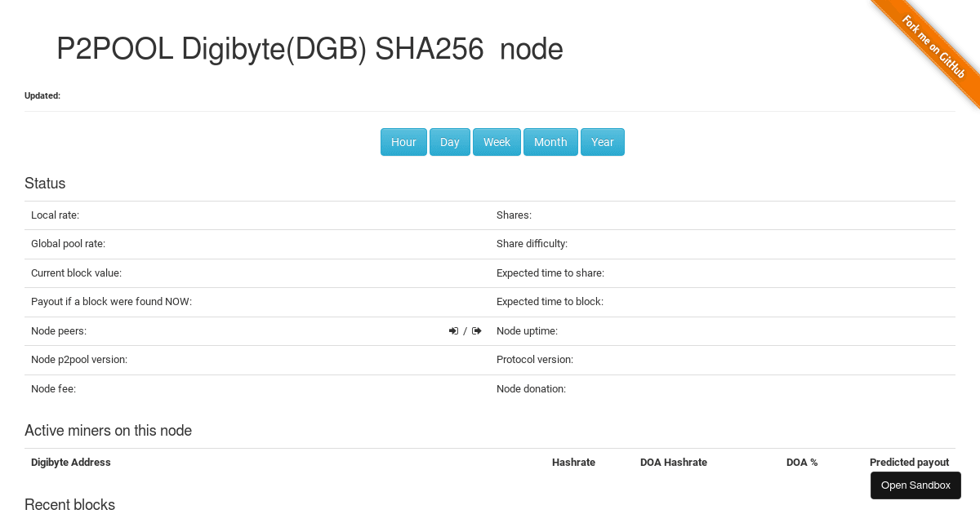
Task: Sort by the Predicted payout column header
Action: [909, 462]
